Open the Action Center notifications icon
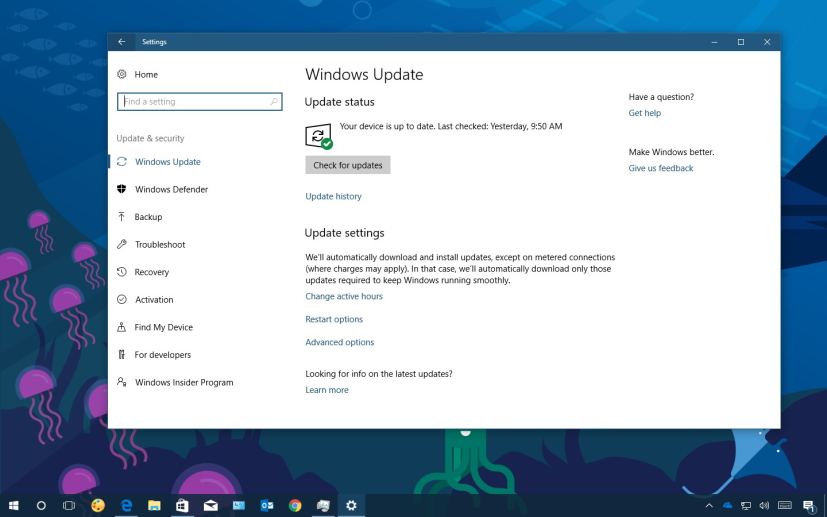 click(809, 506)
